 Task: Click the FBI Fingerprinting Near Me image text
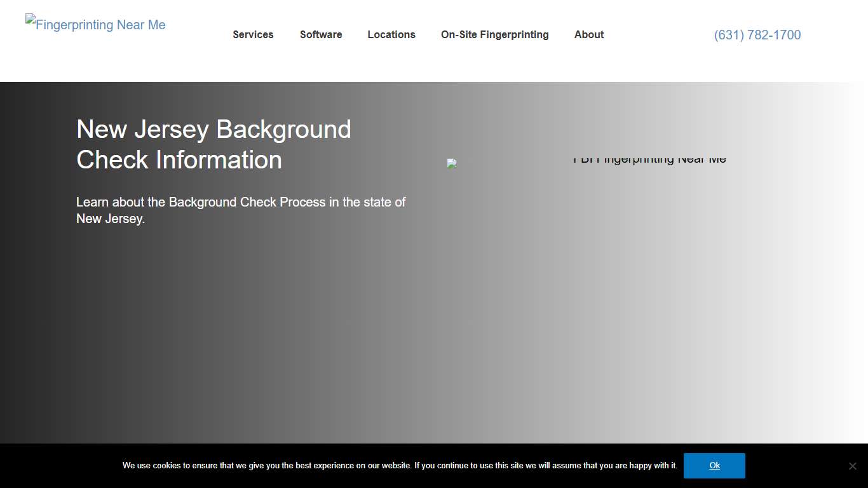point(649,160)
